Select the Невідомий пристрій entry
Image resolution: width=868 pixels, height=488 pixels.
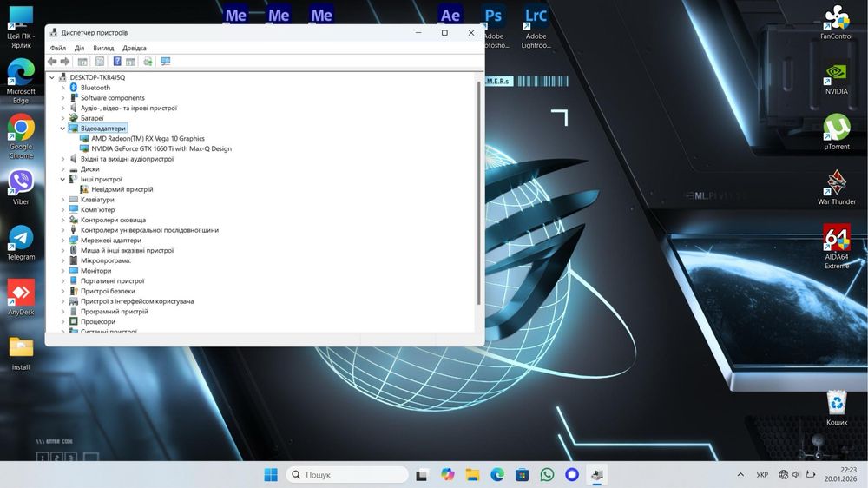[122, 189]
